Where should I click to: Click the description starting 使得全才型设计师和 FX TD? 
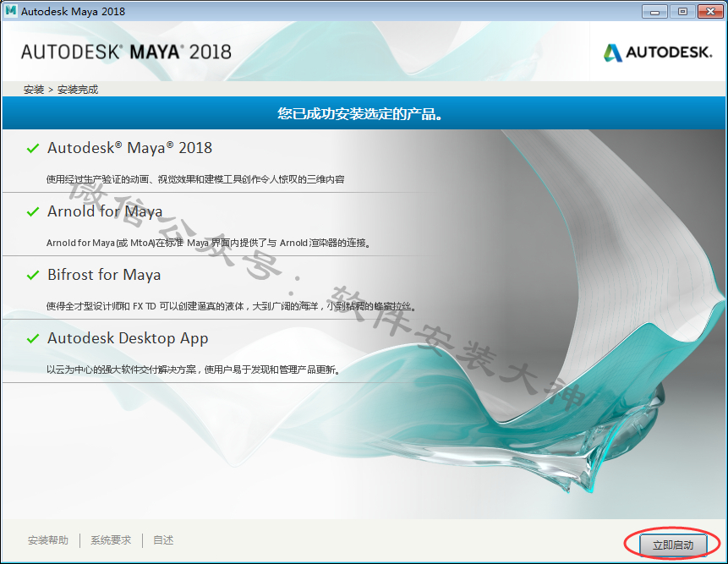[x=232, y=306]
